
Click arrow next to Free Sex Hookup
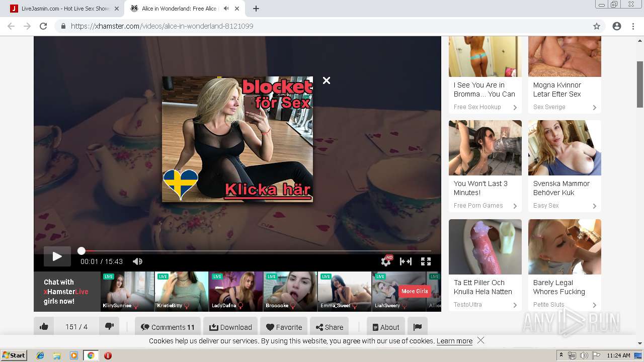515,108
